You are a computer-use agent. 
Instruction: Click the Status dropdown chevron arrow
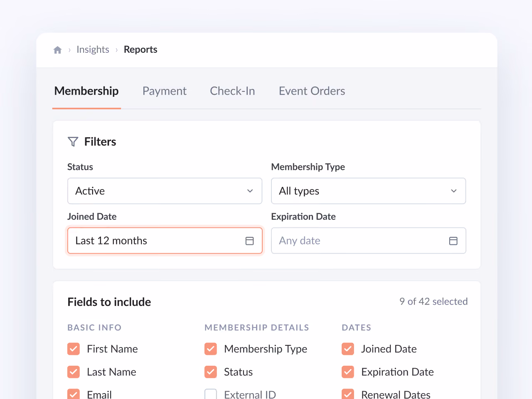point(250,191)
